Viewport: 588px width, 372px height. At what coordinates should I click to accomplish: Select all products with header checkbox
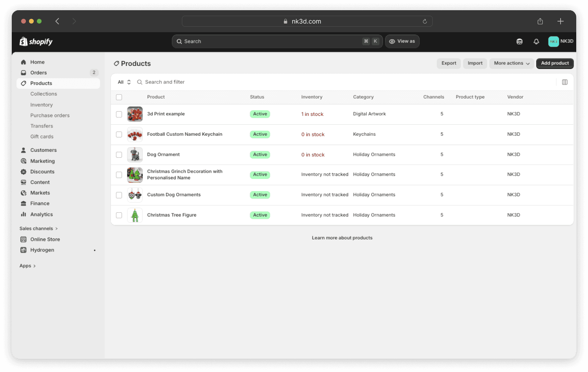119,97
